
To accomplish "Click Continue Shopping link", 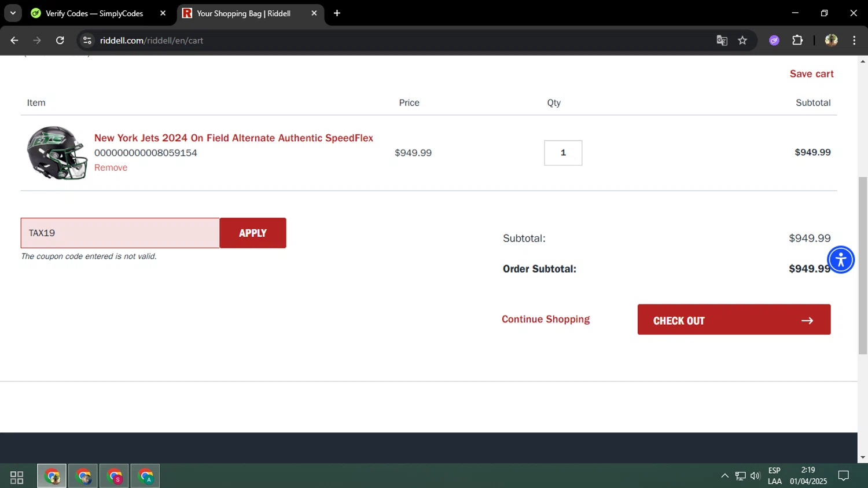I will (x=546, y=319).
